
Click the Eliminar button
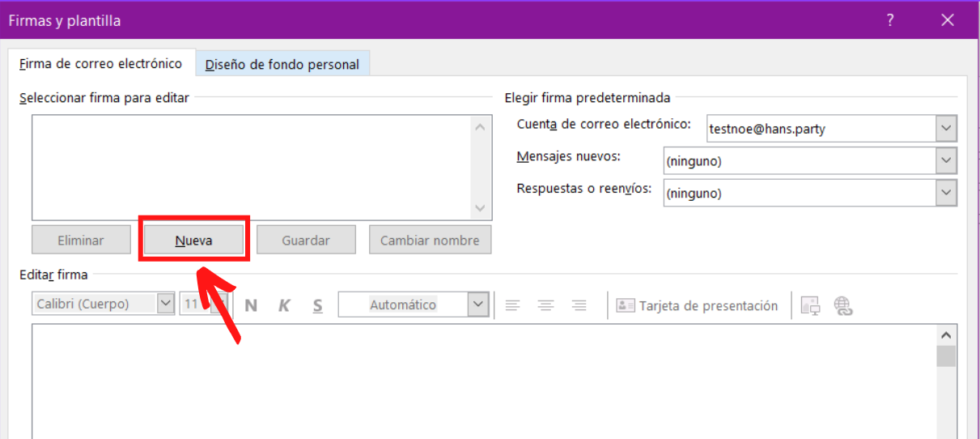[81, 241]
